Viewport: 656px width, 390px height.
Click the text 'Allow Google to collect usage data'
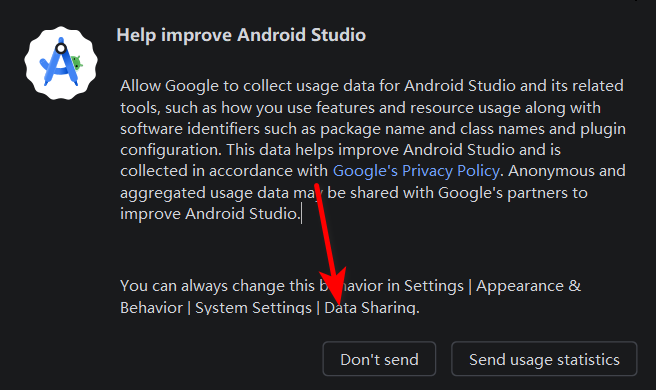247,86
